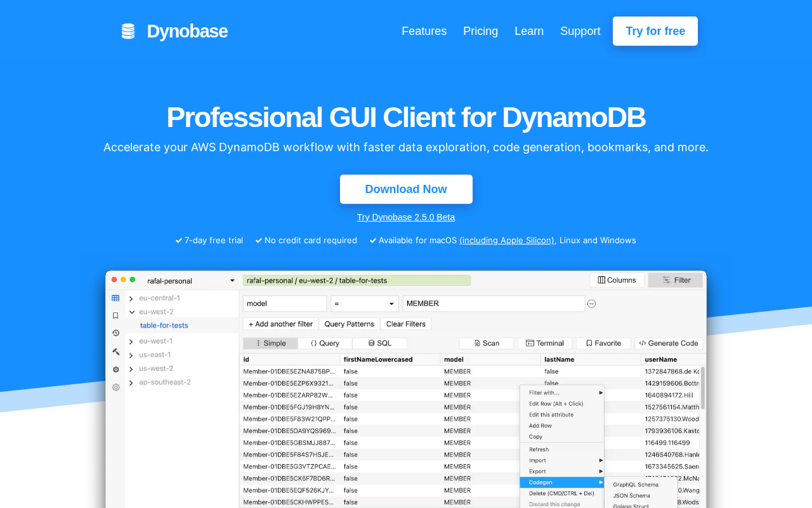Open the history clock icon in sidebar
The image size is (812, 508).
click(x=115, y=333)
